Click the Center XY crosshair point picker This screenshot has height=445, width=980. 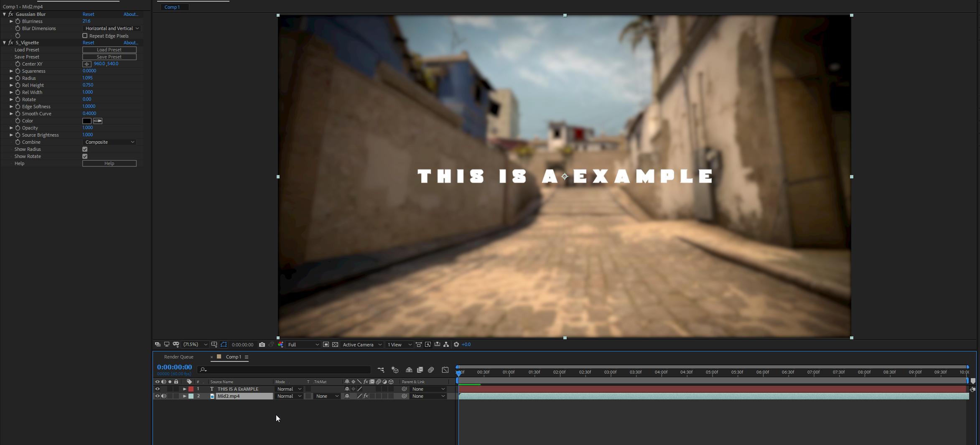click(x=87, y=64)
